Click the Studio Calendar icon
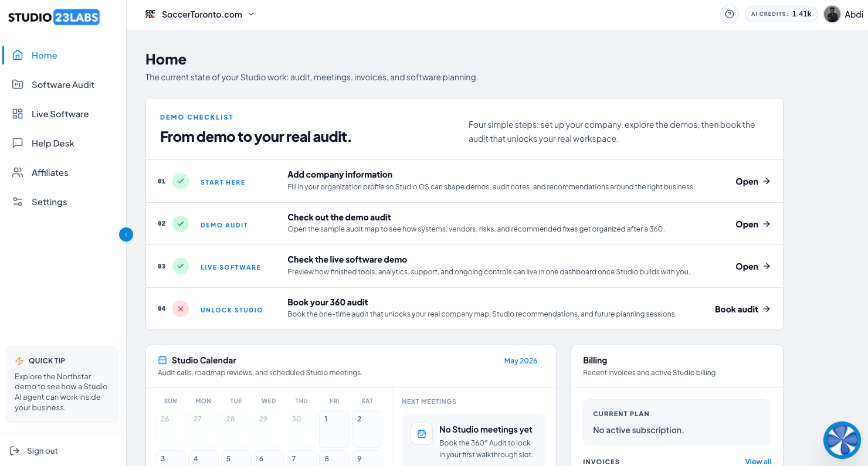 (x=162, y=360)
